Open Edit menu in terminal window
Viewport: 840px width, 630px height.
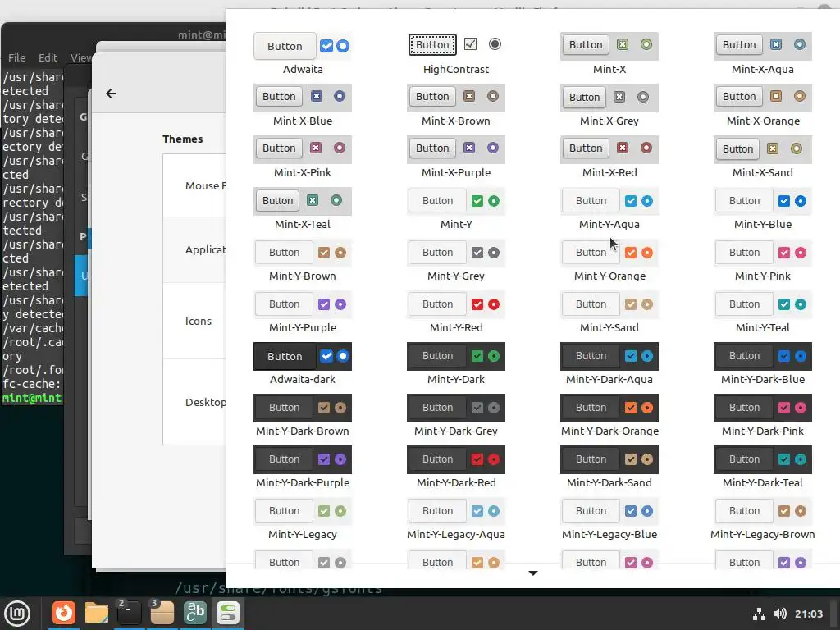pos(48,58)
